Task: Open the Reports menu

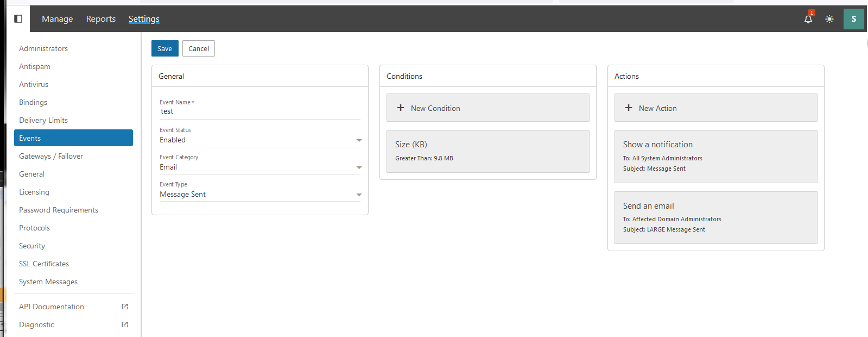Action: (x=101, y=19)
